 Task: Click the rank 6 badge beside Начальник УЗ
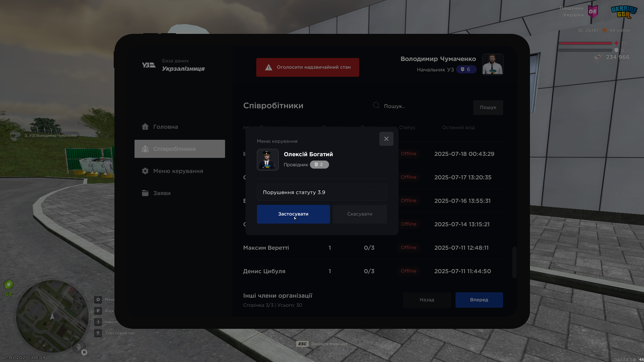point(466,69)
